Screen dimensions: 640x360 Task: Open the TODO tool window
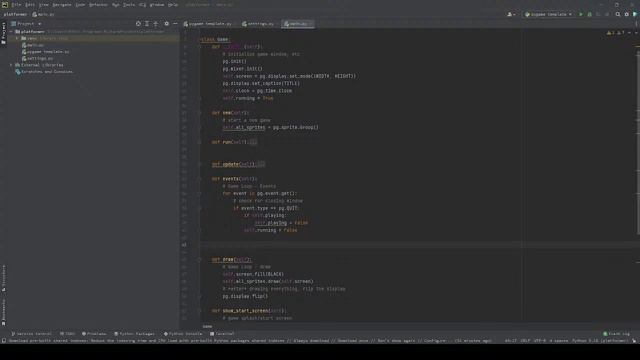click(67, 334)
